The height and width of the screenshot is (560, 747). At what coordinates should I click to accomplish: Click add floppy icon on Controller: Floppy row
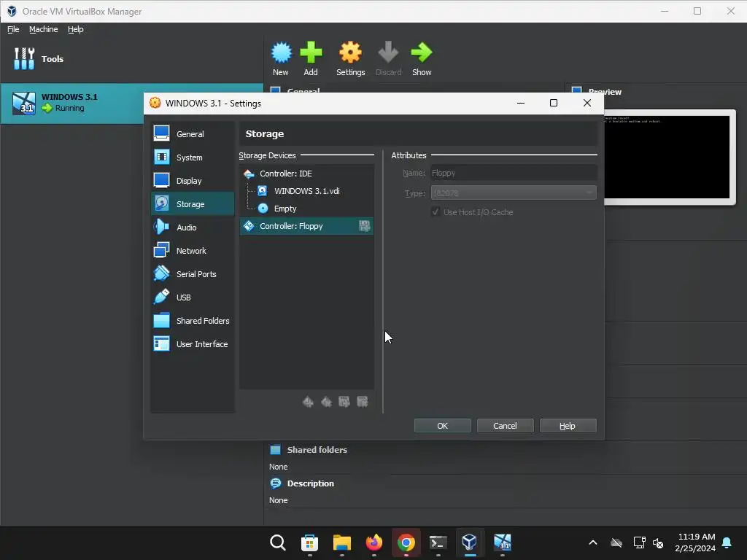pos(365,226)
